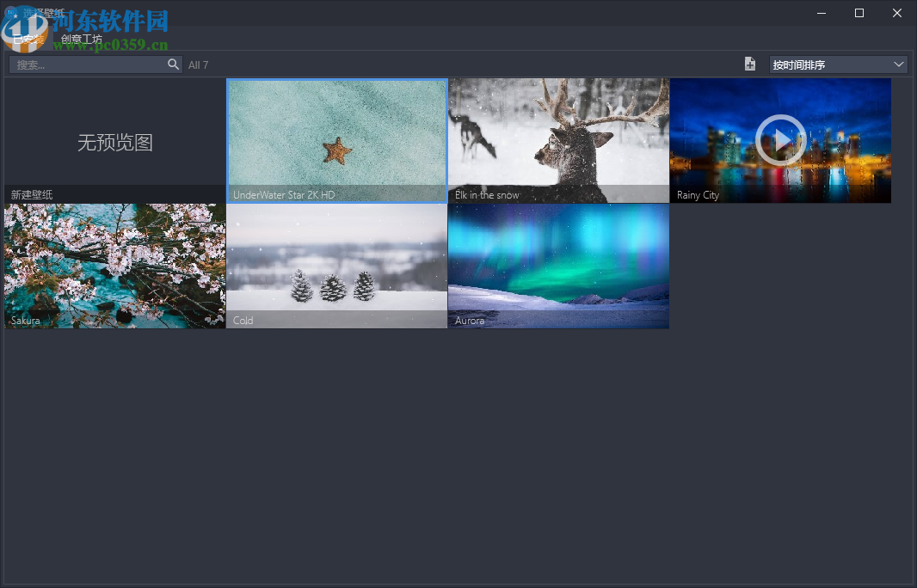This screenshot has height=588, width=917.
Task: Select the Sakura wallpaper thumbnail
Action: (x=114, y=266)
